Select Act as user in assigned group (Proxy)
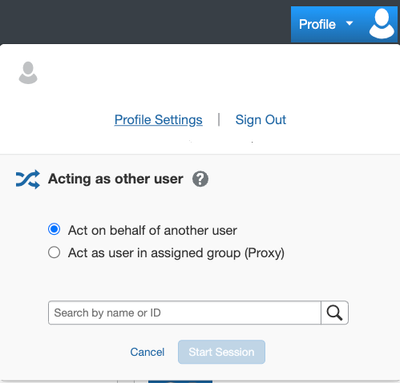 click(x=54, y=252)
